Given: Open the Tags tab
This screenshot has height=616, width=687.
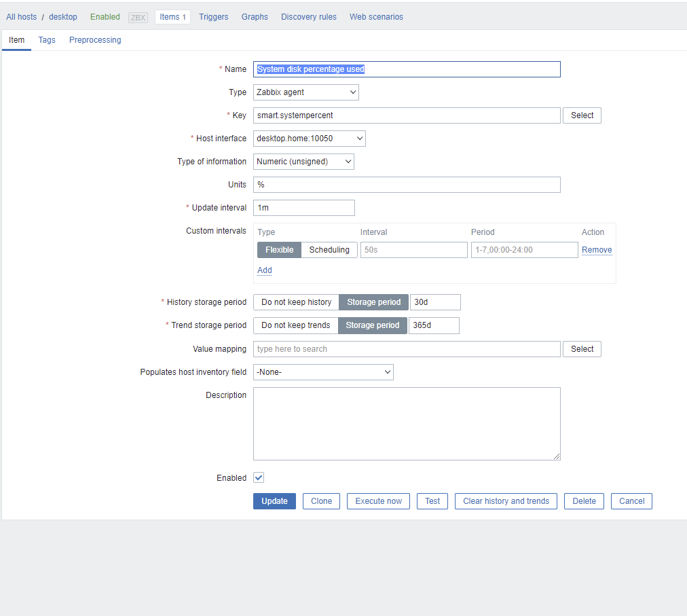Looking at the screenshot, I should pos(47,40).
